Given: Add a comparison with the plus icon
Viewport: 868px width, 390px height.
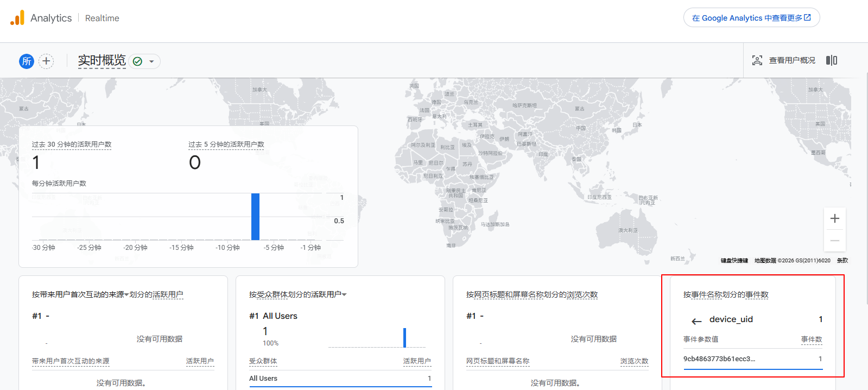Looking at the screenshot, I should point(46,61).
